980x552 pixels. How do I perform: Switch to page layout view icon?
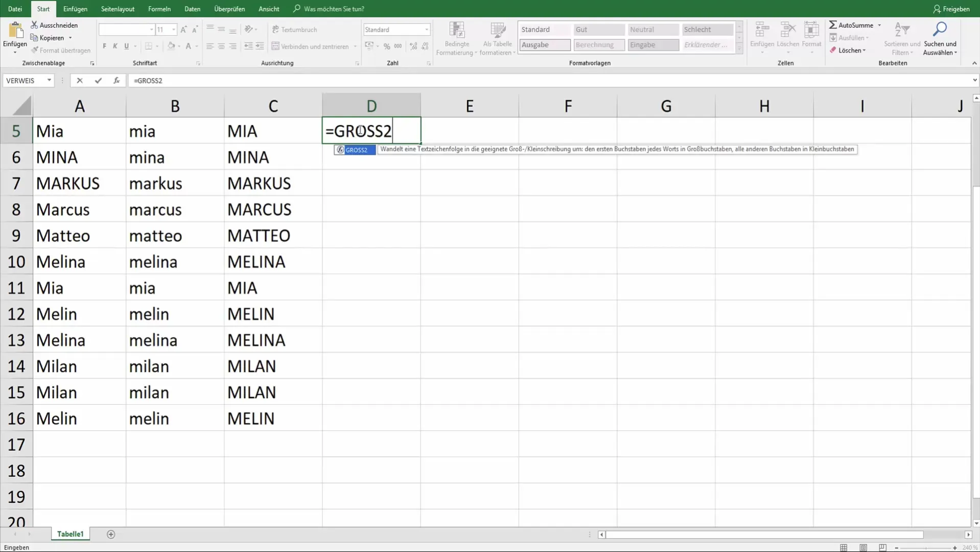point(863,547)
